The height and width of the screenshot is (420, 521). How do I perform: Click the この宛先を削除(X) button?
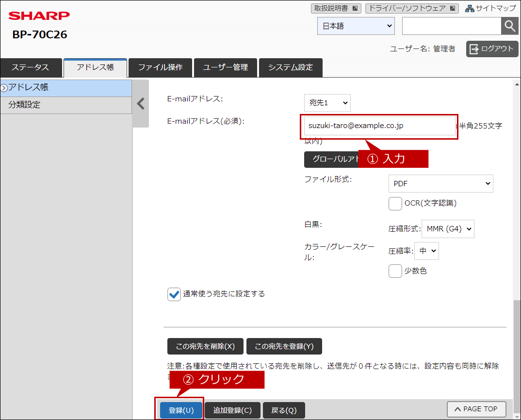205,346
